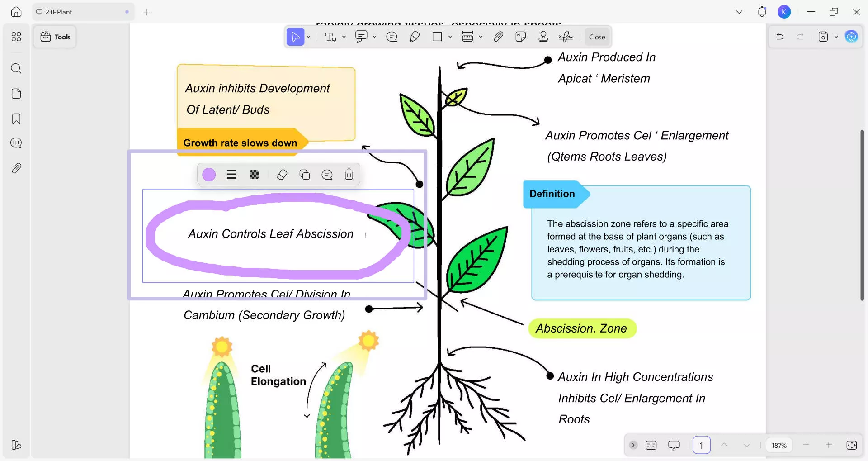This screenshot has height=461, width=868.
Task: Open the save options dropdown arrow
Action: click(836, 37)
